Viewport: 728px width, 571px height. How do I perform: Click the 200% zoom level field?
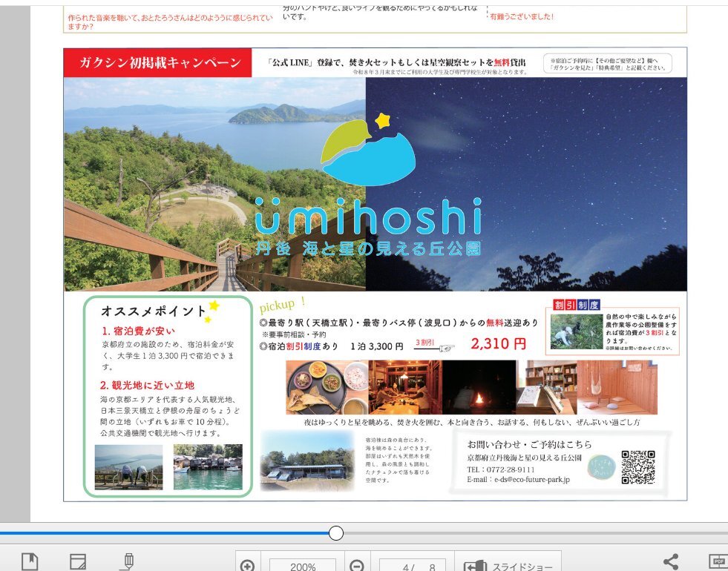click(303, 566)
